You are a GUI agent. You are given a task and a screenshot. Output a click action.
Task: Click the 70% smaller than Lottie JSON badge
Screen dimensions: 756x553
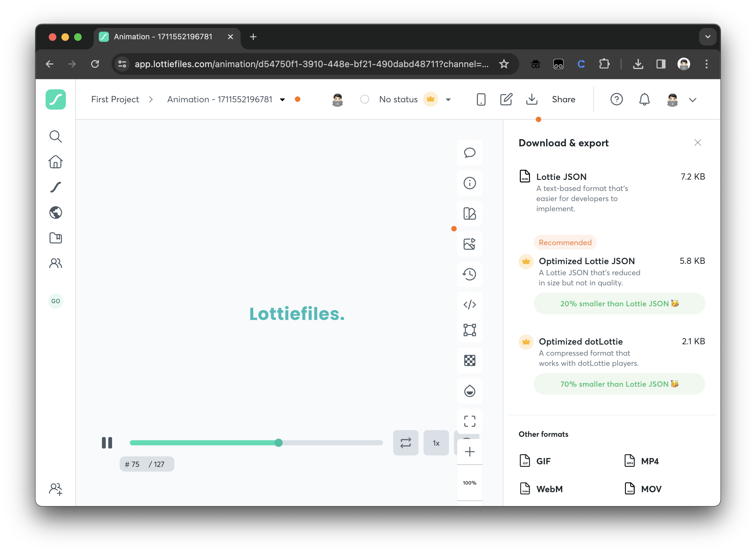click(x=619, y=384)
